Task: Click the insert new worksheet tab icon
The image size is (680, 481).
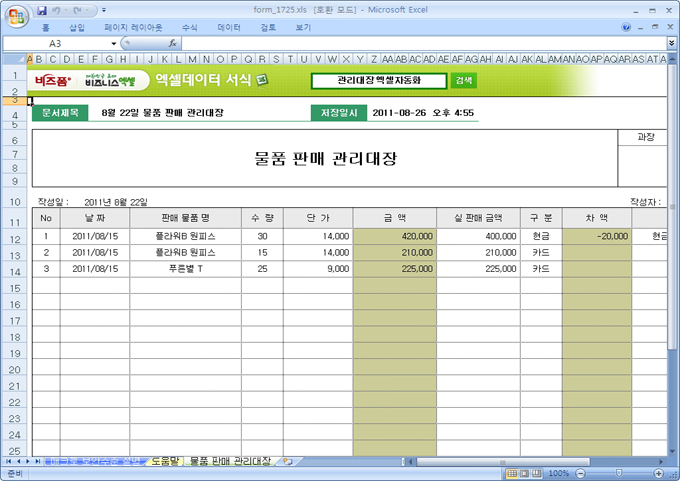Action: coord(287,462)
